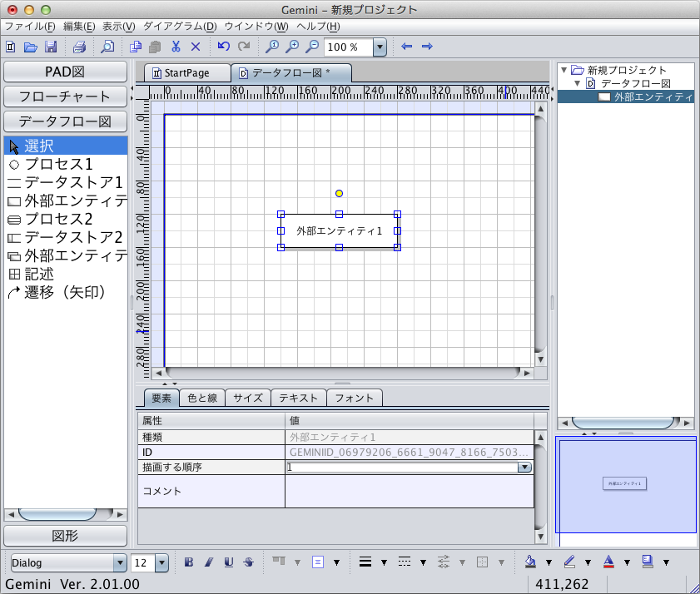This screenshot has width=700, height=594.
Task: Click the New project toolbar icon
Action: [x=11, y=47]
